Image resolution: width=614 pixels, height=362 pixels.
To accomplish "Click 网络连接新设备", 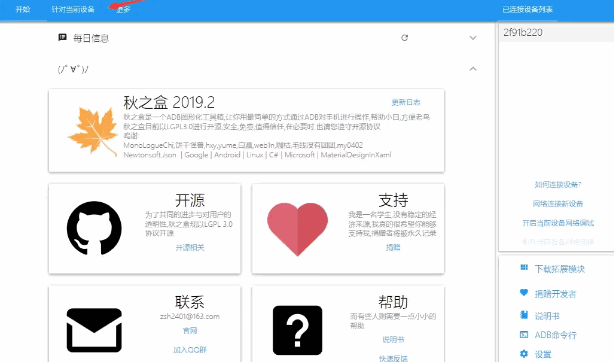I will (558, 204).
